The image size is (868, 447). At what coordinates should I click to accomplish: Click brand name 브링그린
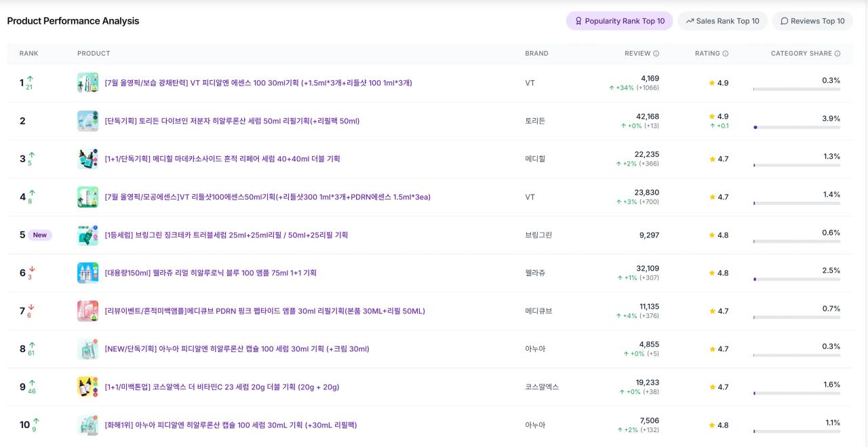coord(538,235)
